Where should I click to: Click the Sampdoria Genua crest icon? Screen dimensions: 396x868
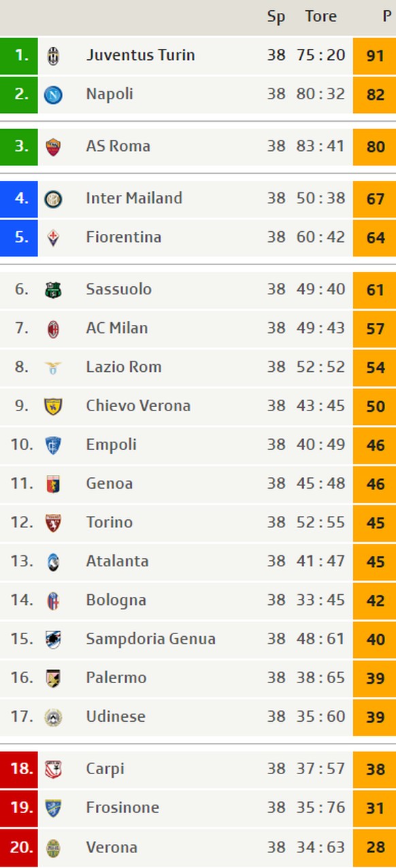pos(53,640)
